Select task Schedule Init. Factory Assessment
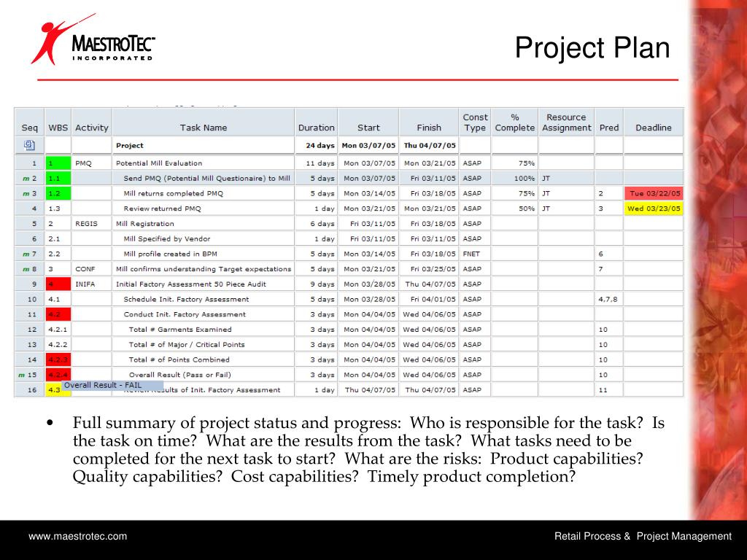The width and height of the screenshot is (747, 560). coord(186,299)
